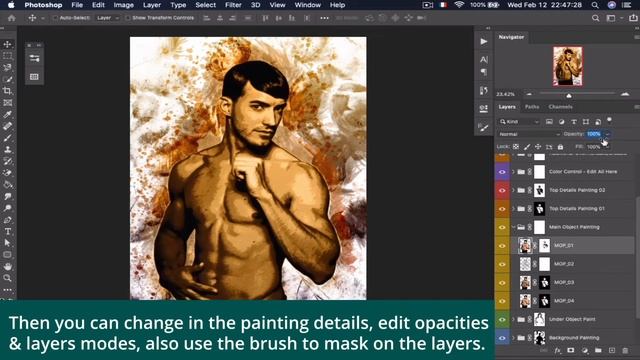Click the Create new group folder icon
Viewport: 640px width, 360px height.
point(598,350)
